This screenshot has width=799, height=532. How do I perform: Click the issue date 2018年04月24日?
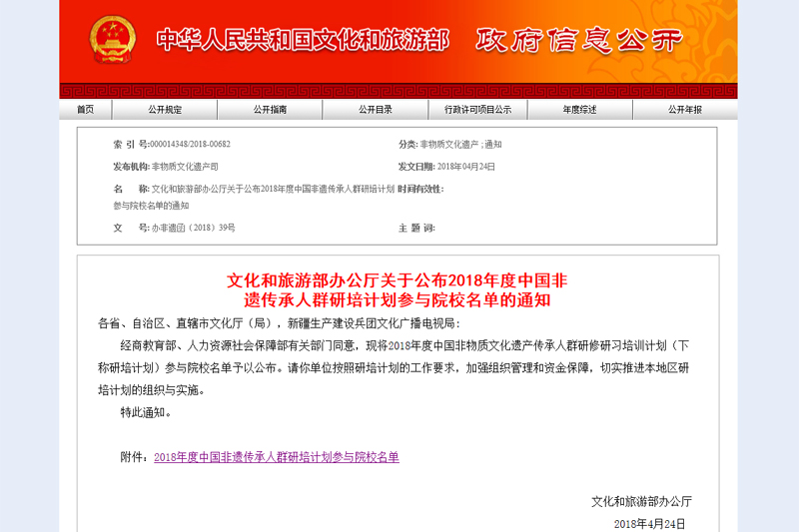(x=466, y=167)
